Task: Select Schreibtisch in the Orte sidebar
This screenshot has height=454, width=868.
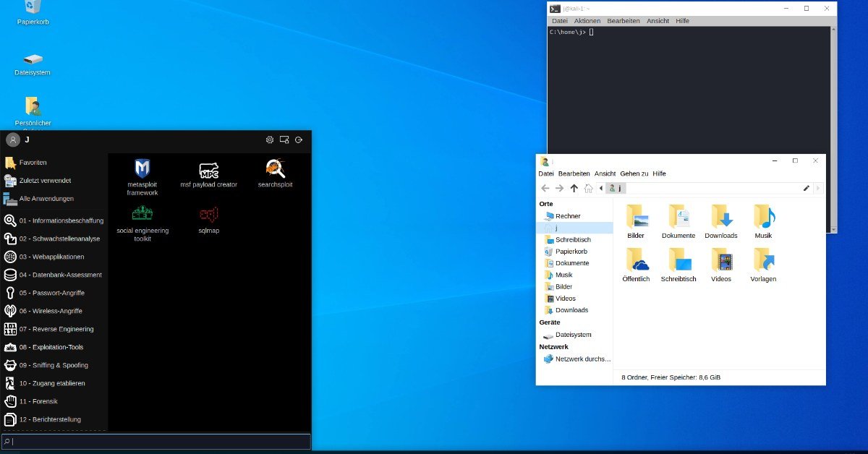Action: pyautogui.click(x=574, y=239)
